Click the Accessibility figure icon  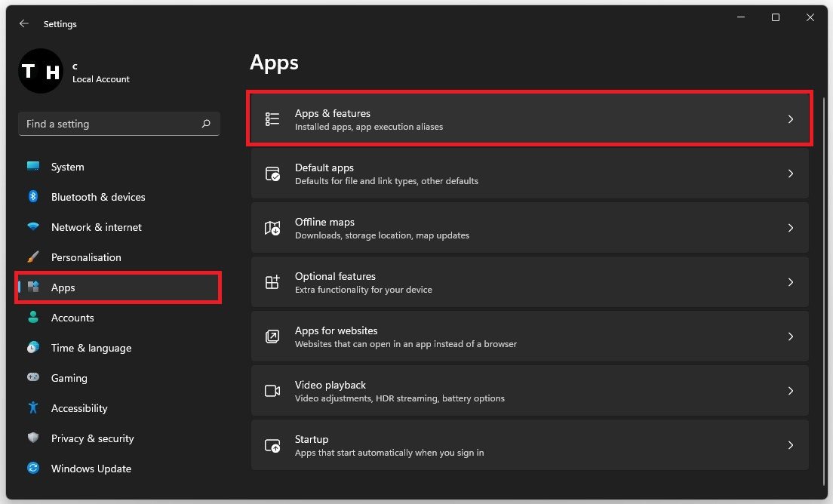click(33, 408)
